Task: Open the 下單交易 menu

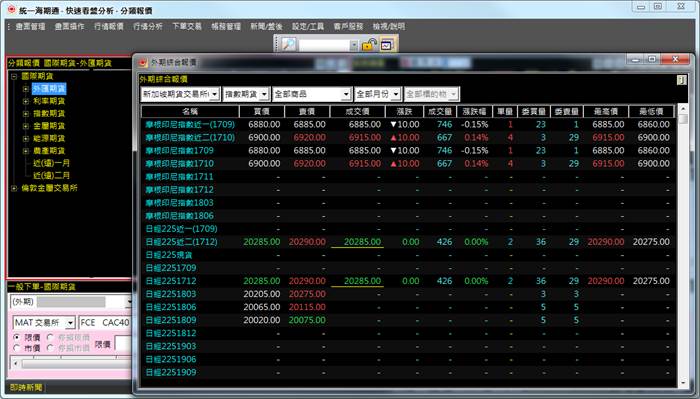Action: [x=187, y=27]
